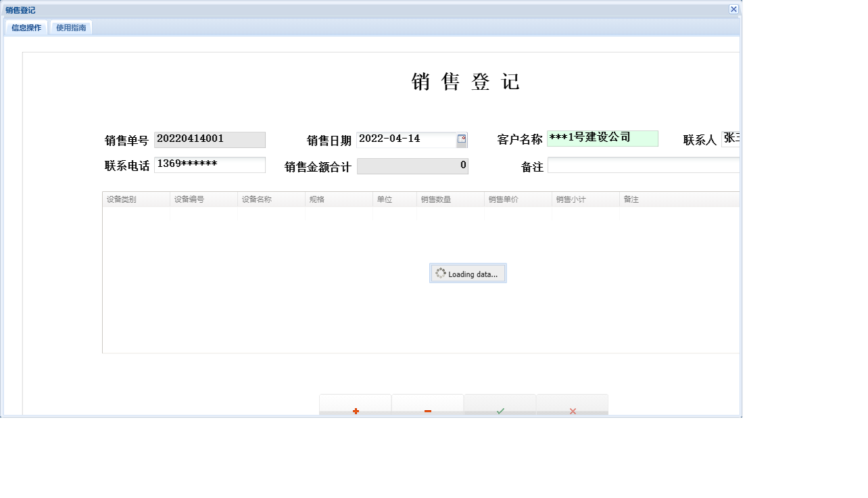Open the sales date calendar picker
868x498 pixels.
(461, 139)
